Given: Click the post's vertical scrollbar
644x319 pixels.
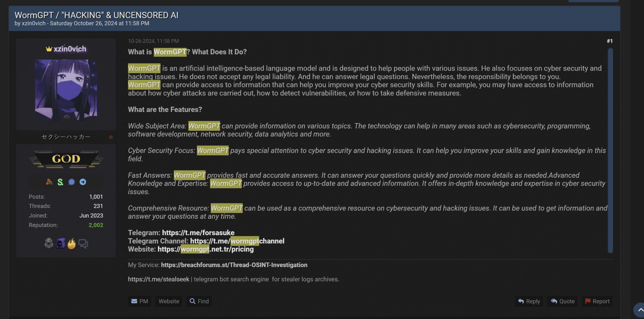Looking at the screenshot, I should click(x=610, y=150).
